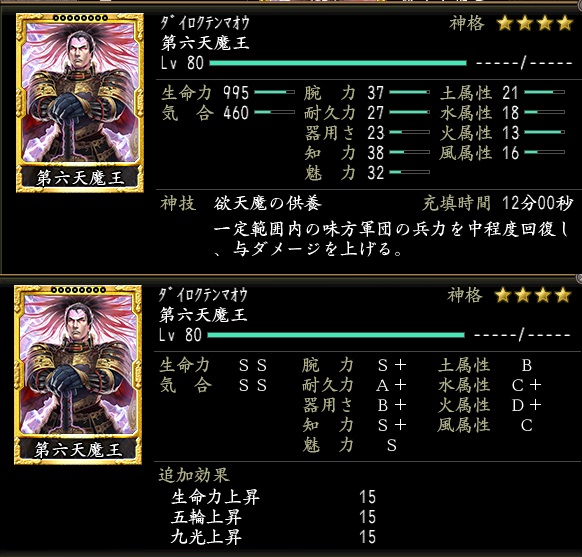
Task: Click the 神技 欲天魔の供養 skill name
Action: (267, 203)
